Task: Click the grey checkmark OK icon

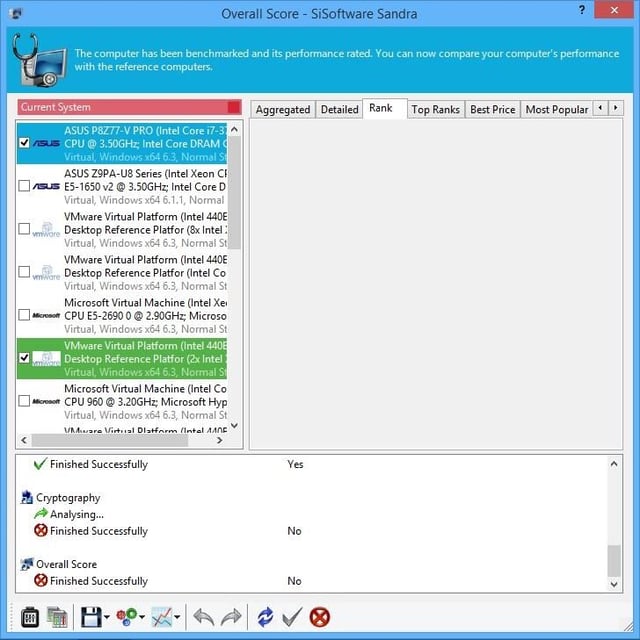Action: 292,617
